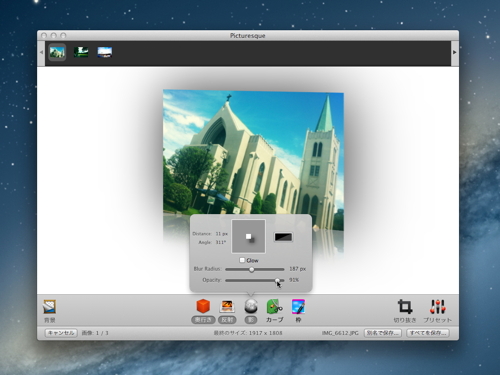This screenshot has width=500, height=375.
Task: Click the shadow direction preview pad
Action: 249,236
